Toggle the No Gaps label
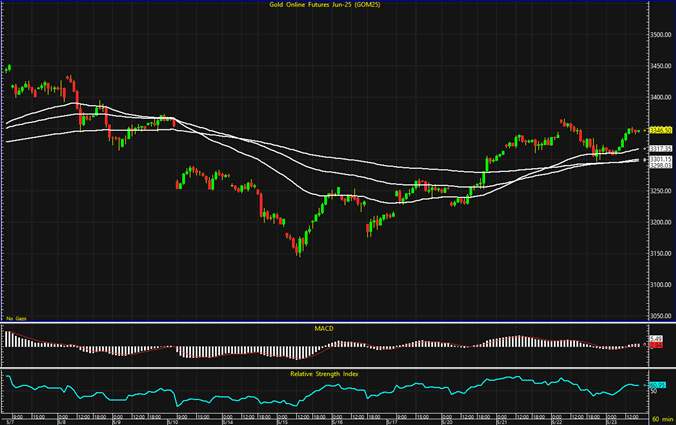Screen dimensions: 676x425 (x=16, y=318)
